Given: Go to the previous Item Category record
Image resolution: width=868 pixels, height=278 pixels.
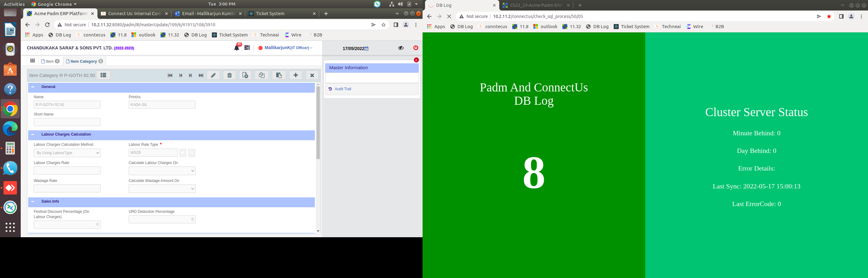Looking at the screenshot, I should point(181,75).
